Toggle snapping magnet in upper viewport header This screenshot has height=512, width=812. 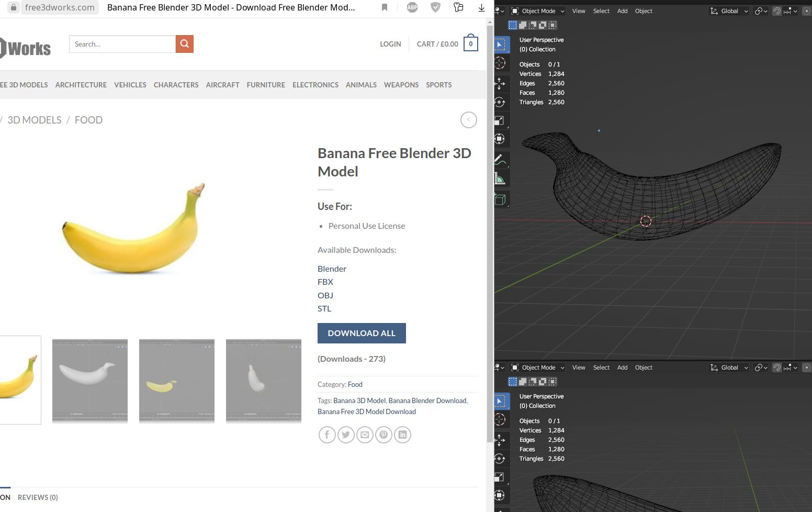[x=777, y=11]
